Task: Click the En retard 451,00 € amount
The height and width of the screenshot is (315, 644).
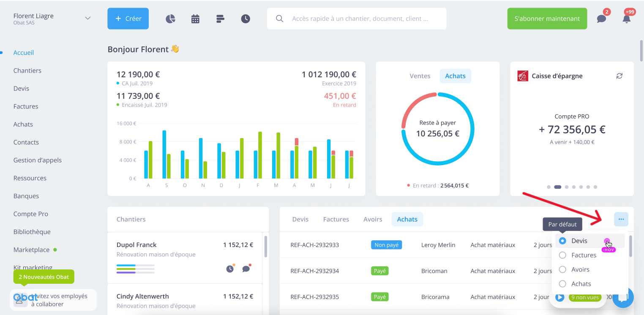Action: pyautogui.click(x=340, y=96)
